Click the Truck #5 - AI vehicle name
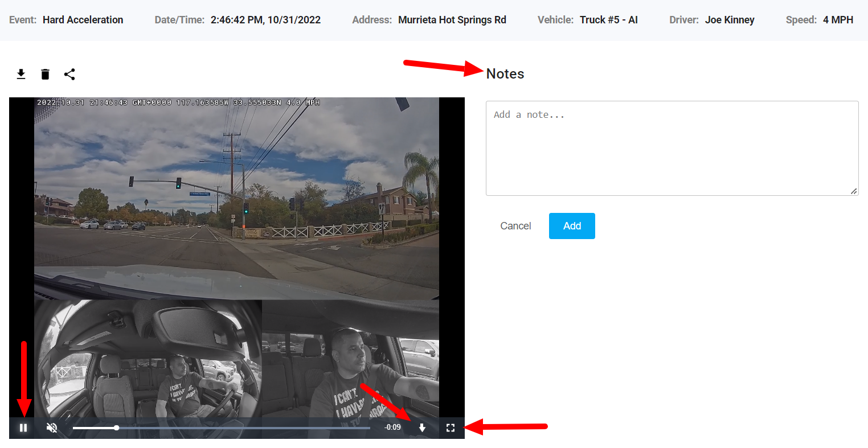Image resolution: width=868 pixels, height=448 pixels. click(x=608, y=19)
